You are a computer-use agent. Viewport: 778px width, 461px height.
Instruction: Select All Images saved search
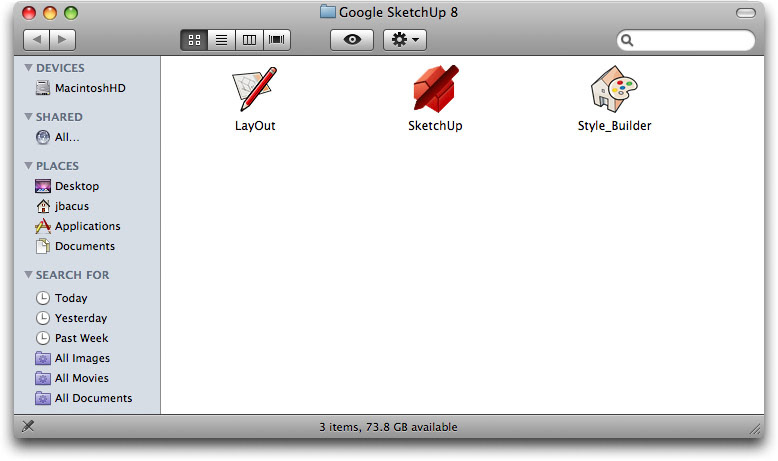pyautogui.click(x=73, y=358)
